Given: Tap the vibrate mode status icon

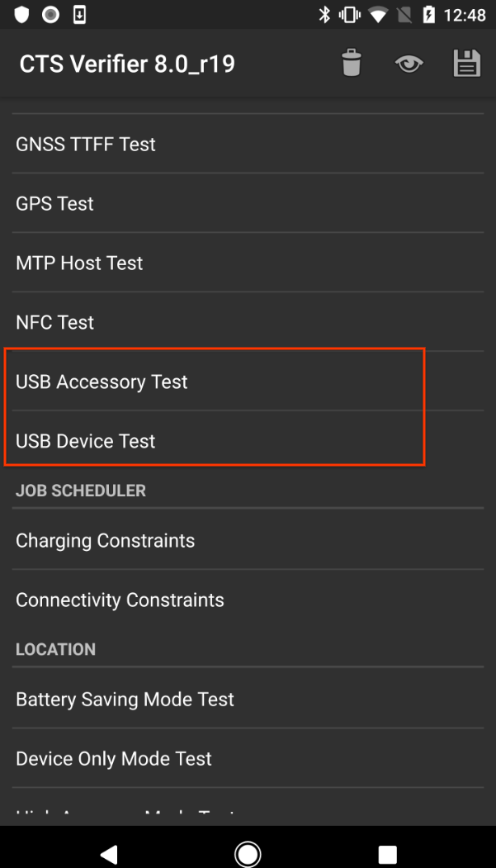Looking at the screenshot, I should pos(348,14).
